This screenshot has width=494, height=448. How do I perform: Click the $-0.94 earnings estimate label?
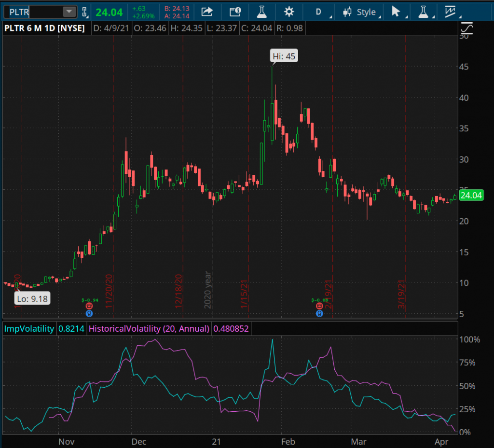point(90,300)
